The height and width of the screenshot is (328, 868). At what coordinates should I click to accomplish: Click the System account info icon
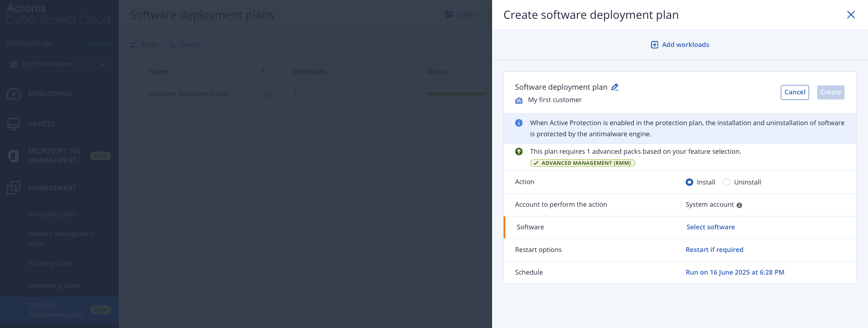739,205
